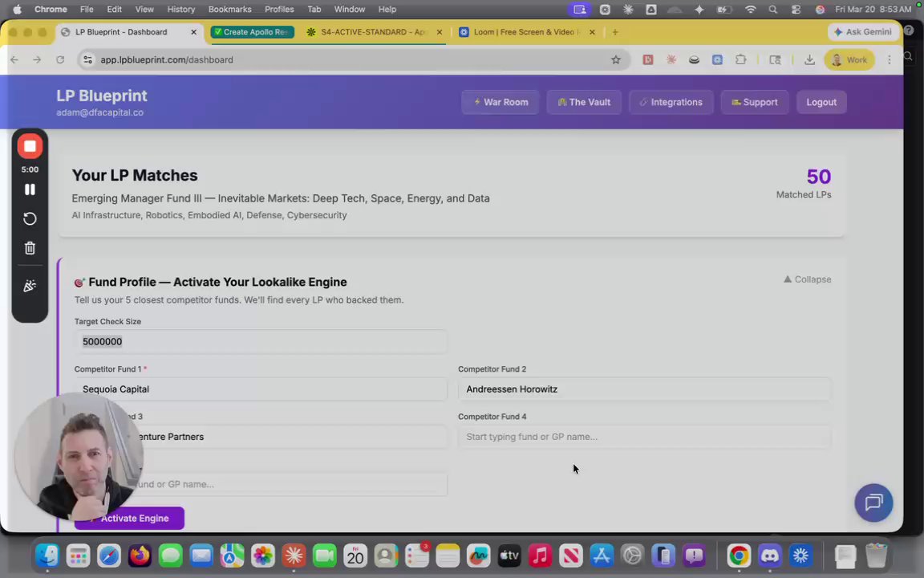Stop the Loom recording
924x578 pixels.
pyautogui.click(x=30, y=146)
